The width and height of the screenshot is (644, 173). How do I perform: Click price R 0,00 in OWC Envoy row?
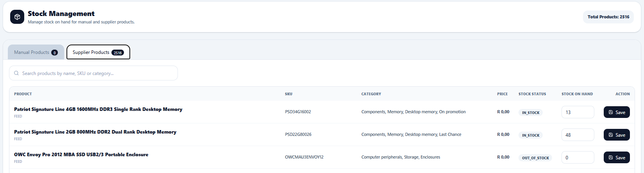[503, 157]
